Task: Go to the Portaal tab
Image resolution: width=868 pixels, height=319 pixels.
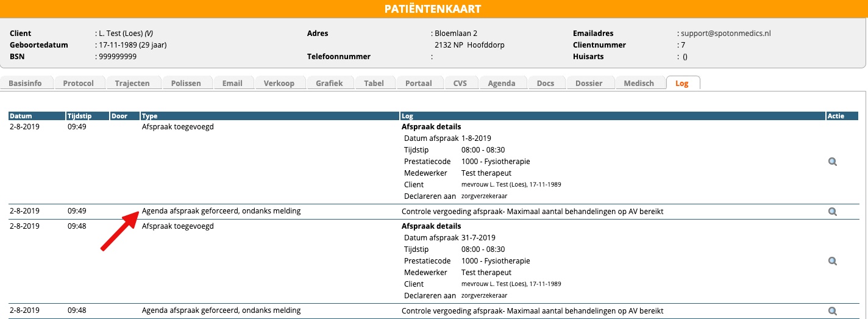Action: tap(419, 84)
